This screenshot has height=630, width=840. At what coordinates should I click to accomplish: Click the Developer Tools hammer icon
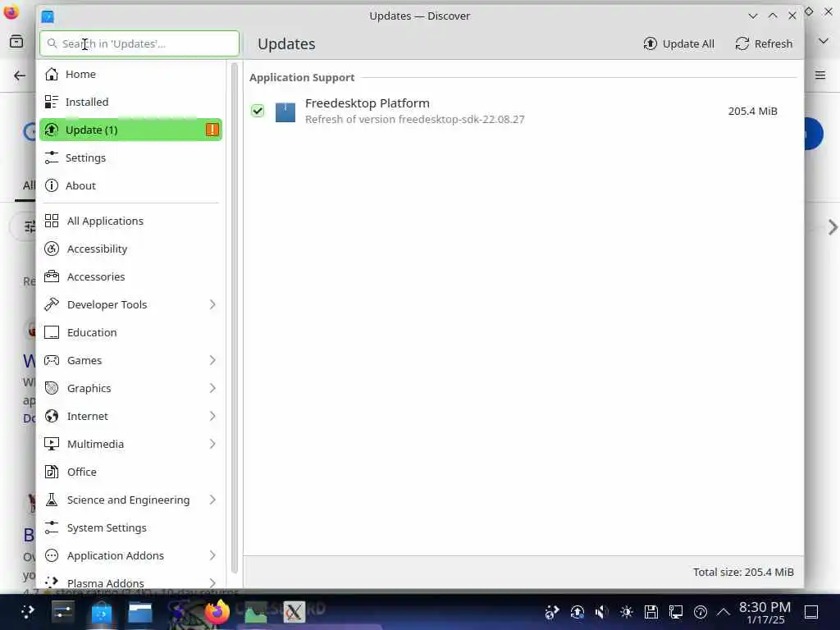[52, 304]
